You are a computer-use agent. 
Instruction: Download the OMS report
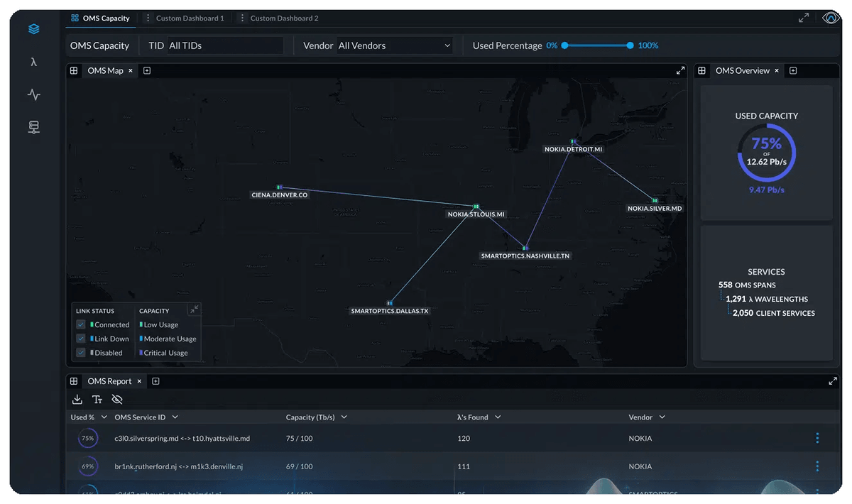point(77,400)
